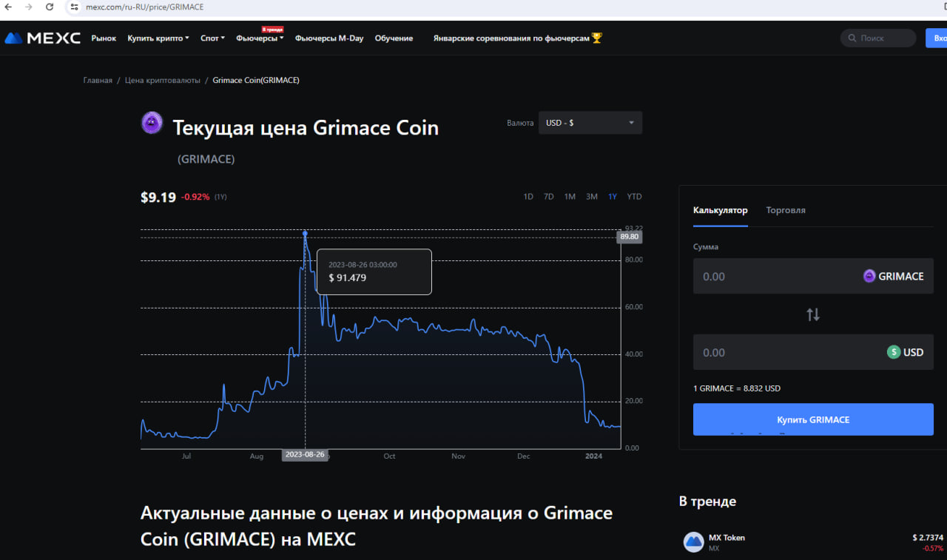Viewport: 947px width, 560px height.
Task: Reload the page with refresh icon
Action: [x=50, y=7]
